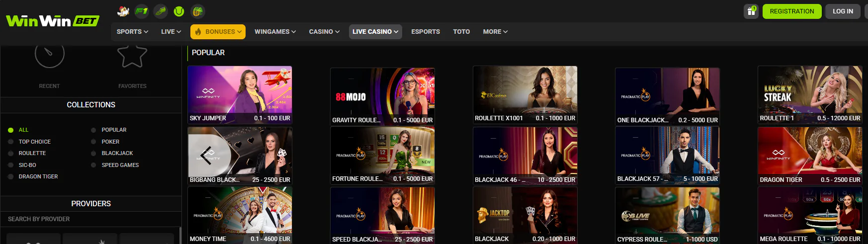This screenshot has height=244, width=868.
Task: Select the ALL collection radio button
Action: pyautogui.click(x=11, y=130)
